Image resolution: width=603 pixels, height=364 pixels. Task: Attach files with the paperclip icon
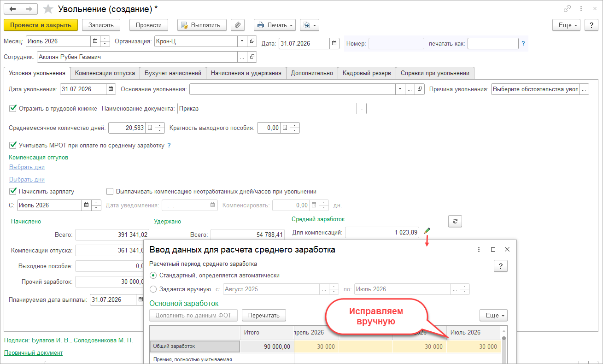(238, 25)
